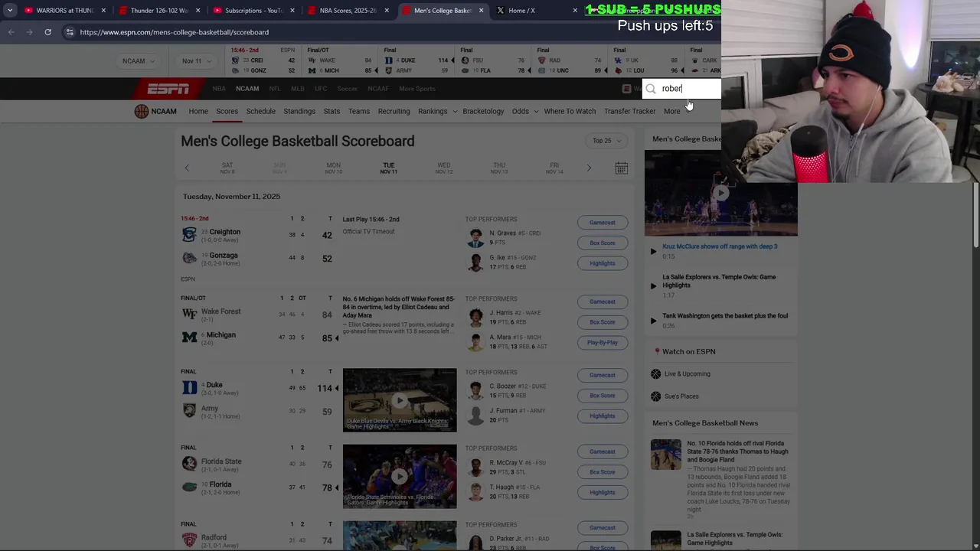
Task: Close the Home / X tab
Action: point(575,11)
